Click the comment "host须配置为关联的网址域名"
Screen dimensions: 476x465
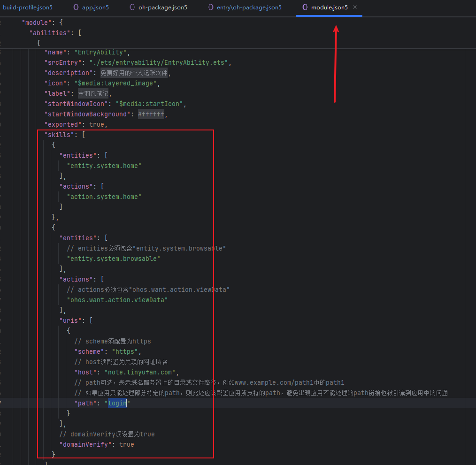[x=121, y=362]
